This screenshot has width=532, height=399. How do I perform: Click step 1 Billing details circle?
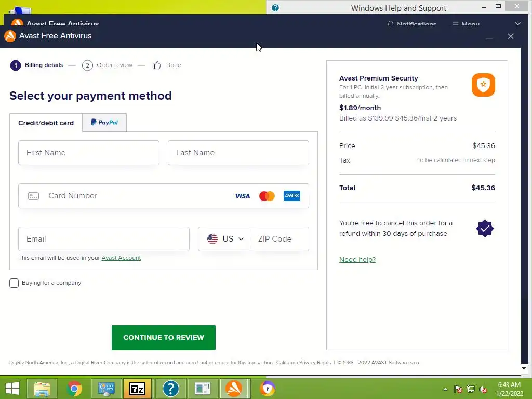15,65
